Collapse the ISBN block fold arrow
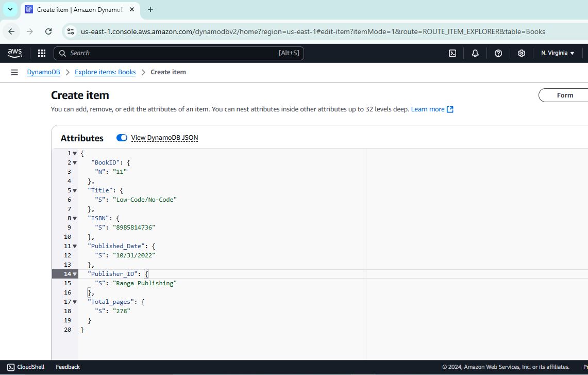 75,219
